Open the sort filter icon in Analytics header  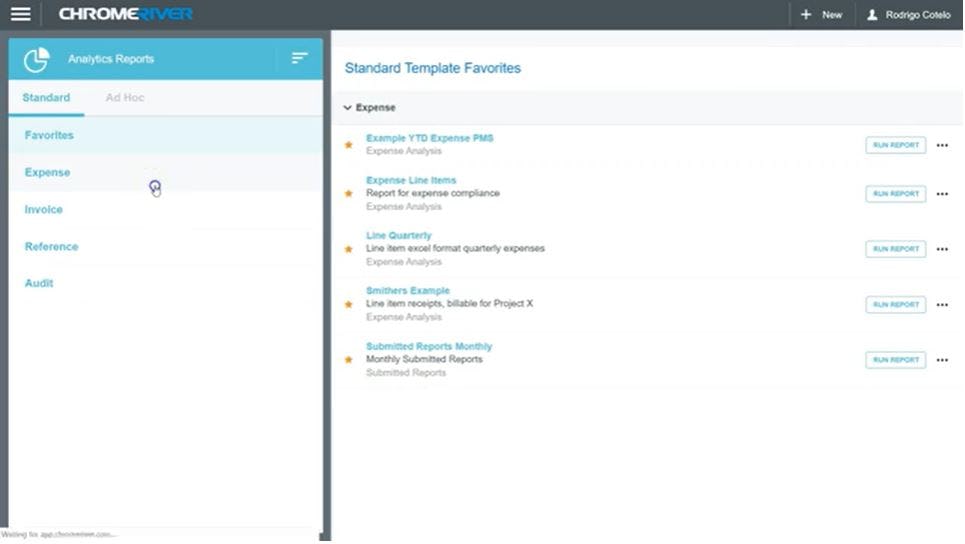pyautogui.click(x=299, y=58)
